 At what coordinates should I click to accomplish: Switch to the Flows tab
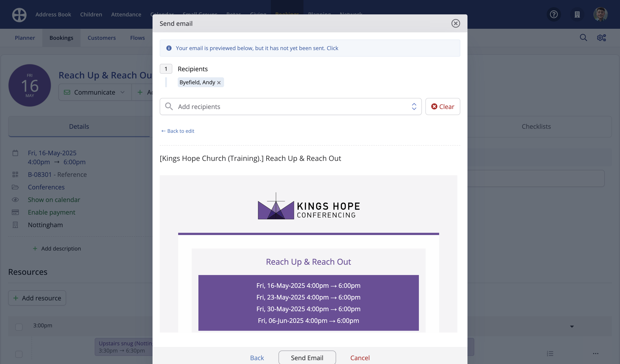coord(137,38)
